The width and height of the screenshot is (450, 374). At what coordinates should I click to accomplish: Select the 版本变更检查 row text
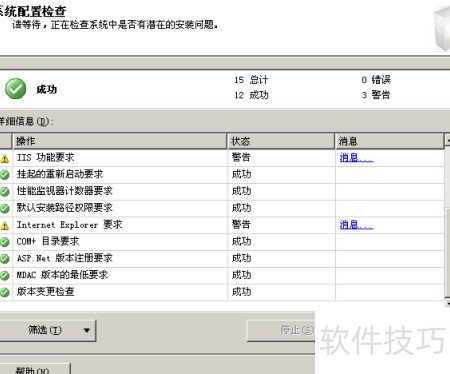point(46,292)
